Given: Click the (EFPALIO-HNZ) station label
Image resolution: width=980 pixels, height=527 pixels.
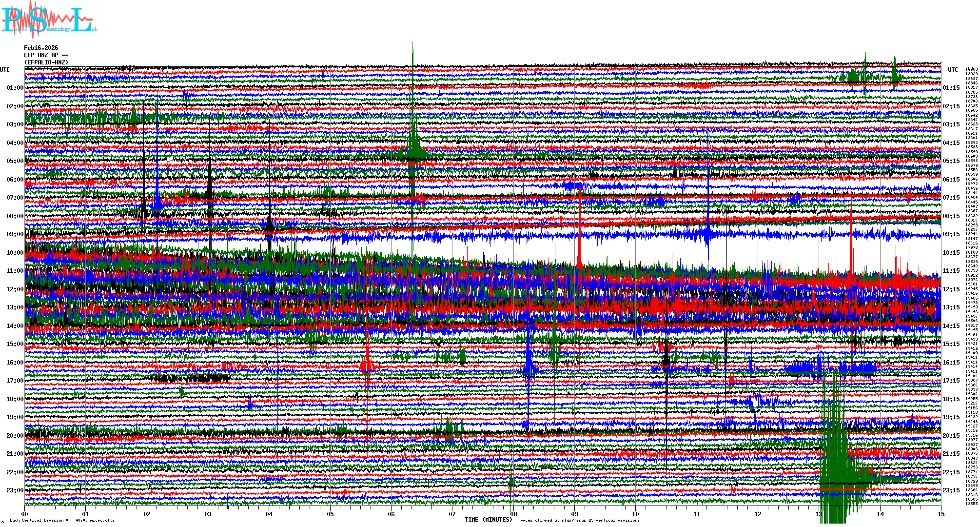Looking at the screenshot, I should click(x=46, y=62).
